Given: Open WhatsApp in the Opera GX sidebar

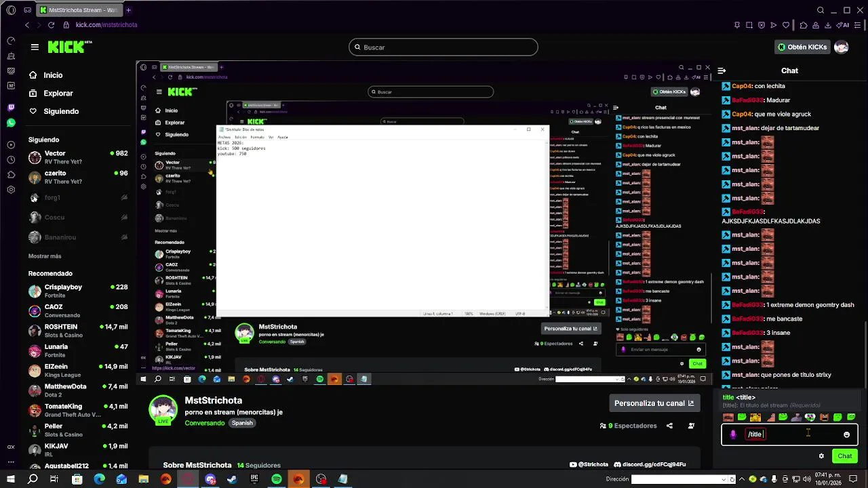Looking at the screenshot, I should pos(11,123).
